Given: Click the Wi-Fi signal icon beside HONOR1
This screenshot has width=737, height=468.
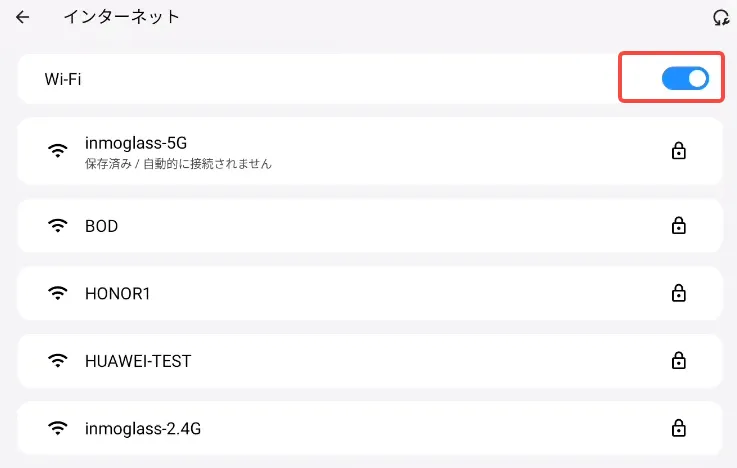Looking at the screenshot, I should (58, 294).
